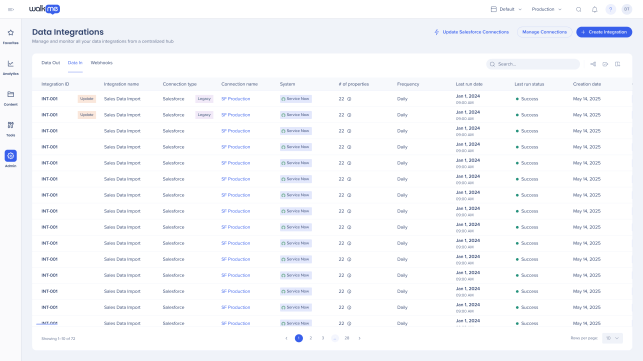Click Update Salesforce Connections link
This screenshot has width=643, height=361.
coord(472,32)
